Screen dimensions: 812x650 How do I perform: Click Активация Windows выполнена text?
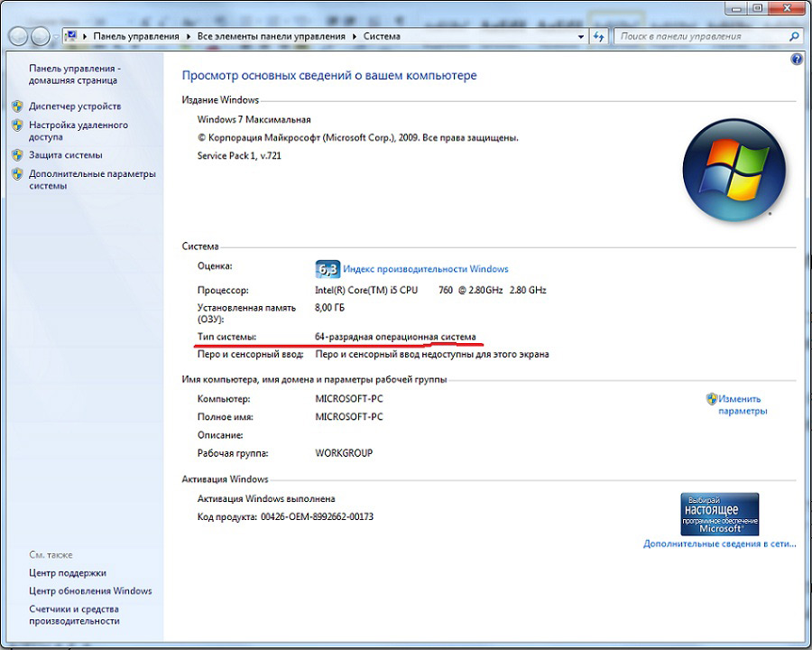pyautogui.click(x=266, y=498)
